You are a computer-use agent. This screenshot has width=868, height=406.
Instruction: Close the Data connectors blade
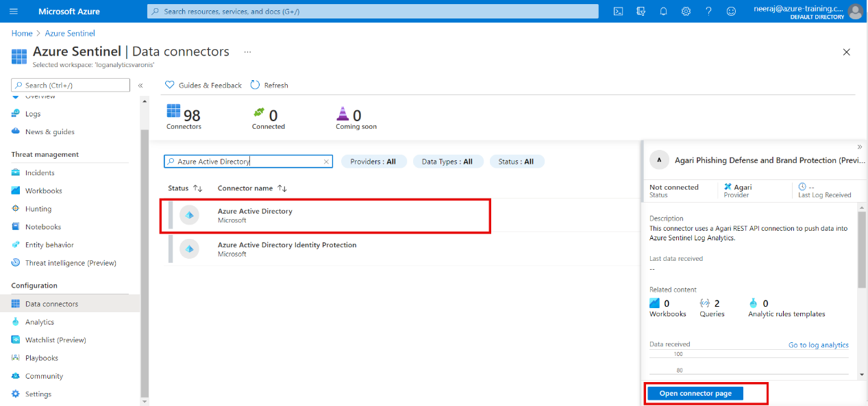click(847, 52)
